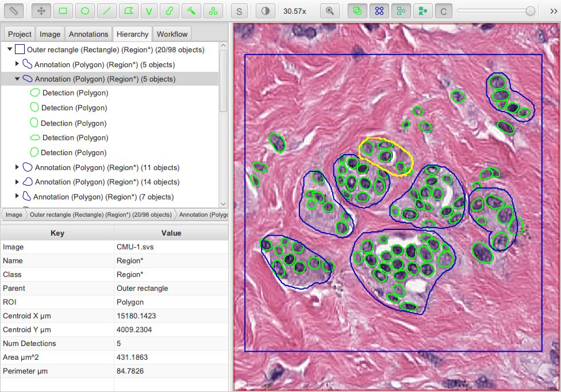Select the Points tool
Screen dimensions: 561x392
(213, 11)
